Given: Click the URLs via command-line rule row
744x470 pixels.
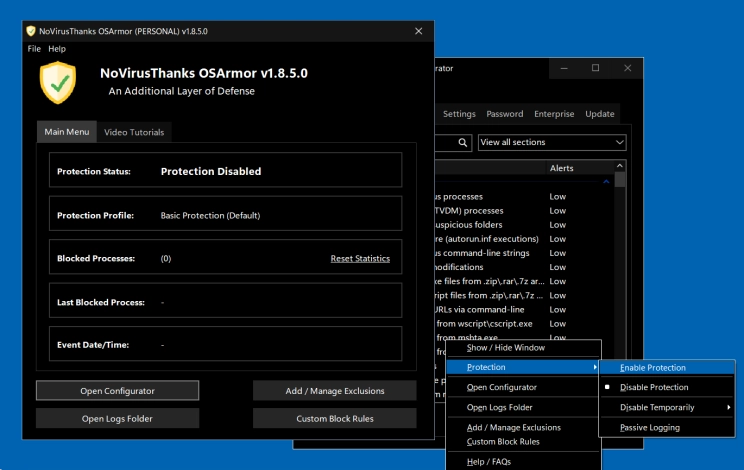Looking at the screenshot, I should click(x=524, y=310).
